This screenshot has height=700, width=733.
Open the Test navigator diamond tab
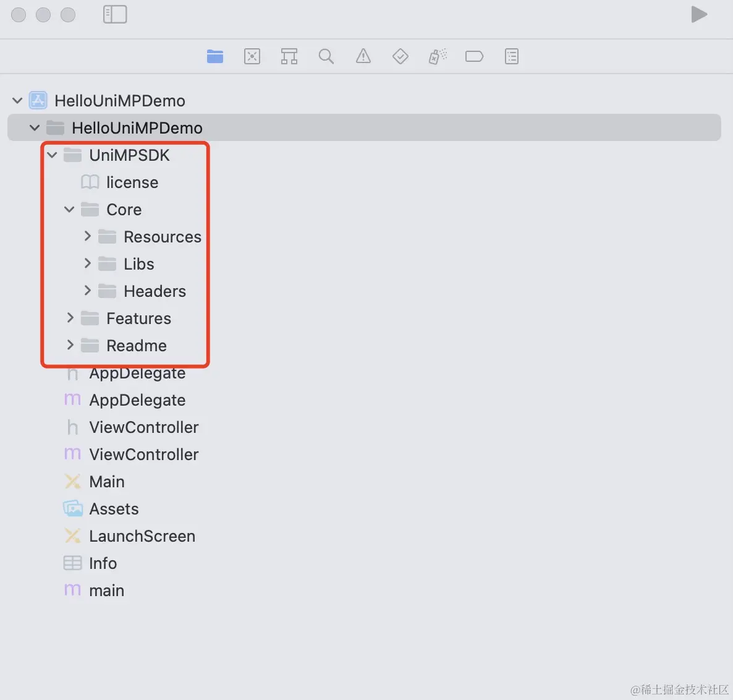(400, 56)
